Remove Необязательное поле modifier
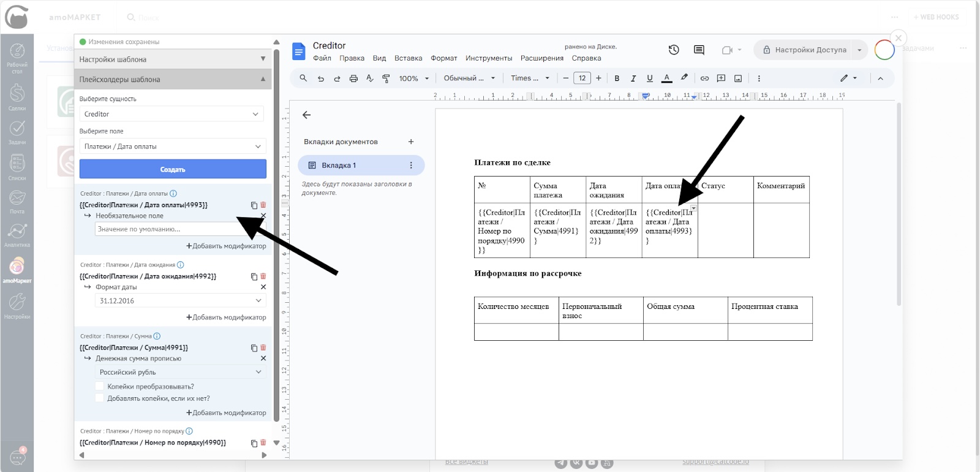 click(x=263, y=216)
